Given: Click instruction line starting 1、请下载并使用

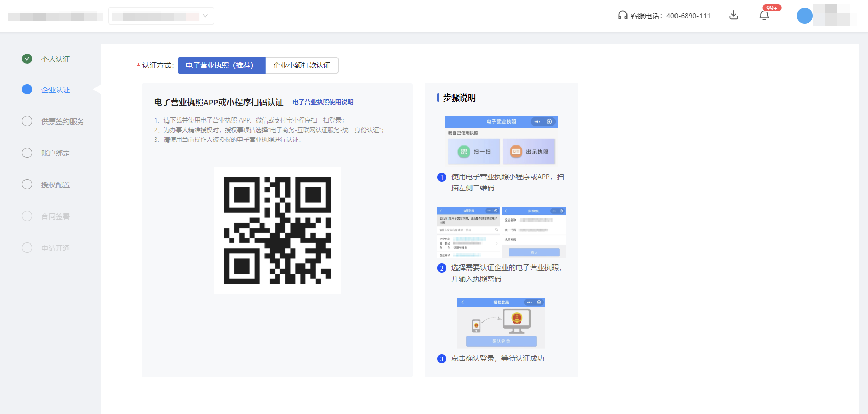Looking at the screenshot, I should [x=249, y=120].
